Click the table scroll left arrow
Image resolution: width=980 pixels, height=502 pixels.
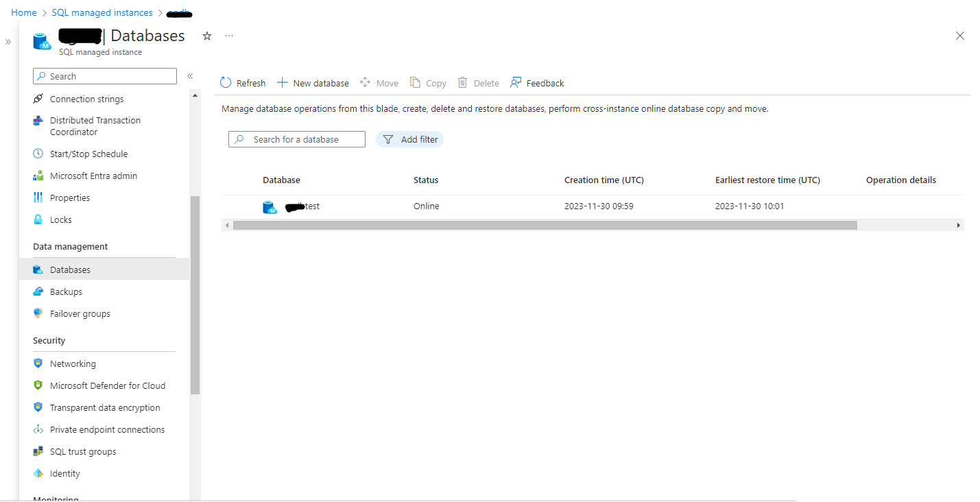[226, 225]
